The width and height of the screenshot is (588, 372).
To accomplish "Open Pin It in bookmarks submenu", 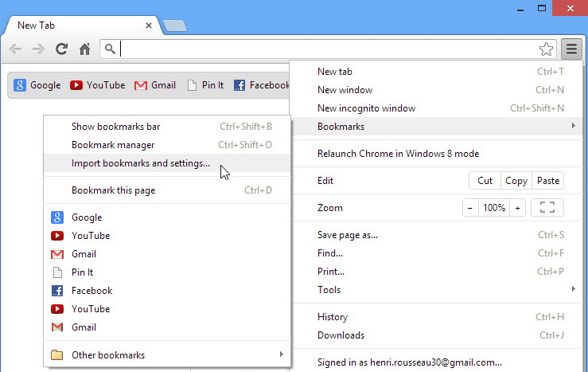I will pos(167,272).
